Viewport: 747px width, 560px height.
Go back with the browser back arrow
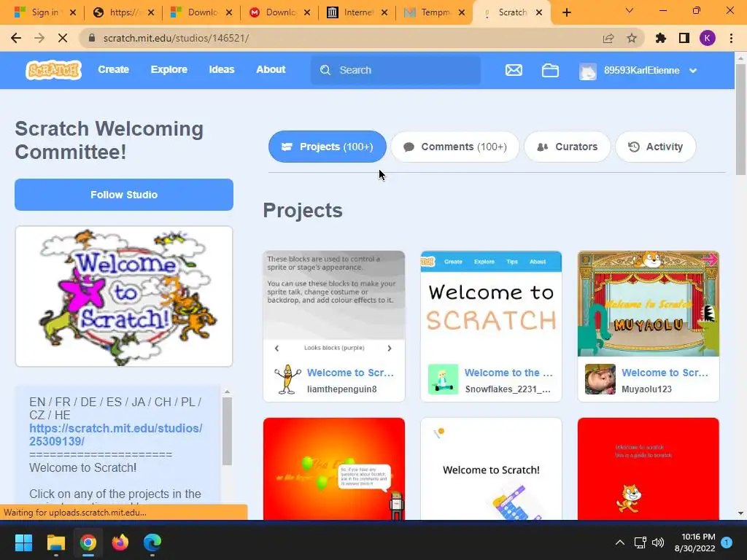16,38
